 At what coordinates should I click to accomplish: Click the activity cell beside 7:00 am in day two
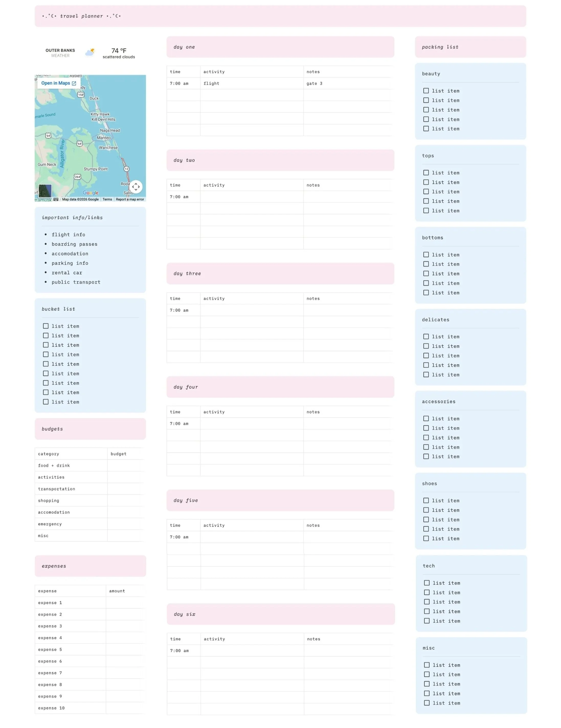tap(252, 197)
